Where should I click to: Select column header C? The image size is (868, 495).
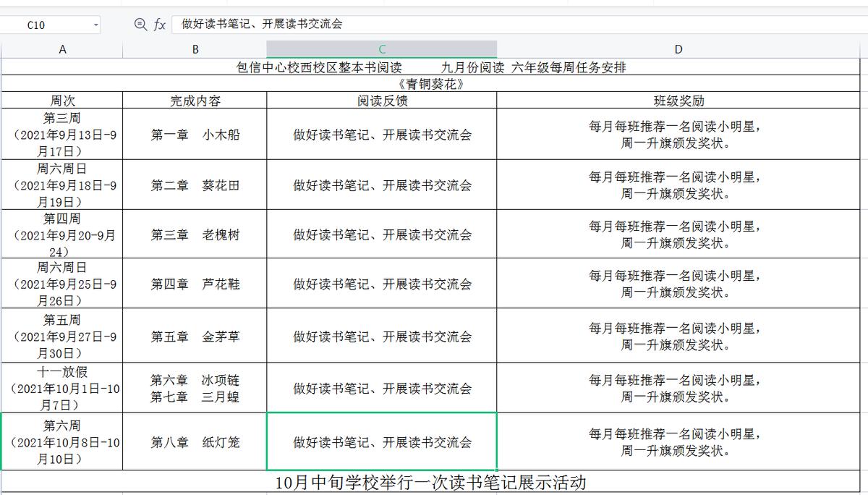tap(382, 49)
